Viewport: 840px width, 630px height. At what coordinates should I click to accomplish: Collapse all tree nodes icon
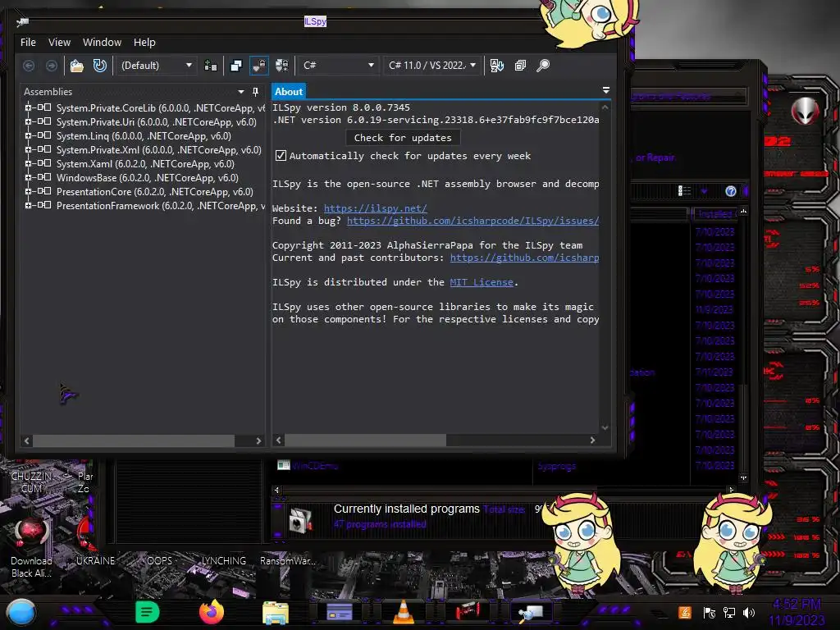[520, 66]
